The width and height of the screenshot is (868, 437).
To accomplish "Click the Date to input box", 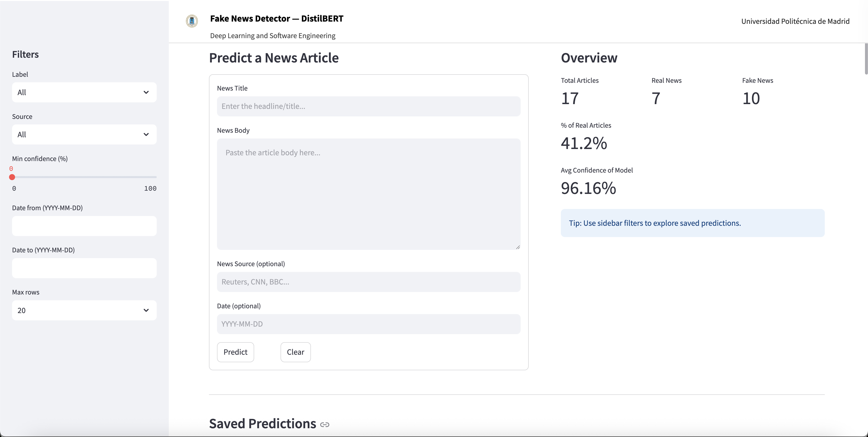I will [x=84, y=268].
